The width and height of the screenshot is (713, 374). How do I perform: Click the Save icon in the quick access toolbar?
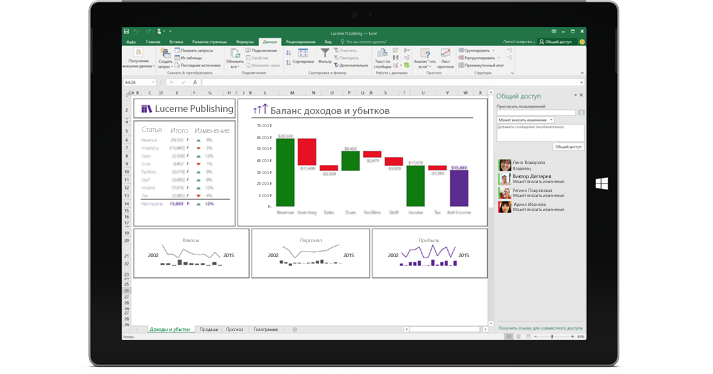click(126, 31)
